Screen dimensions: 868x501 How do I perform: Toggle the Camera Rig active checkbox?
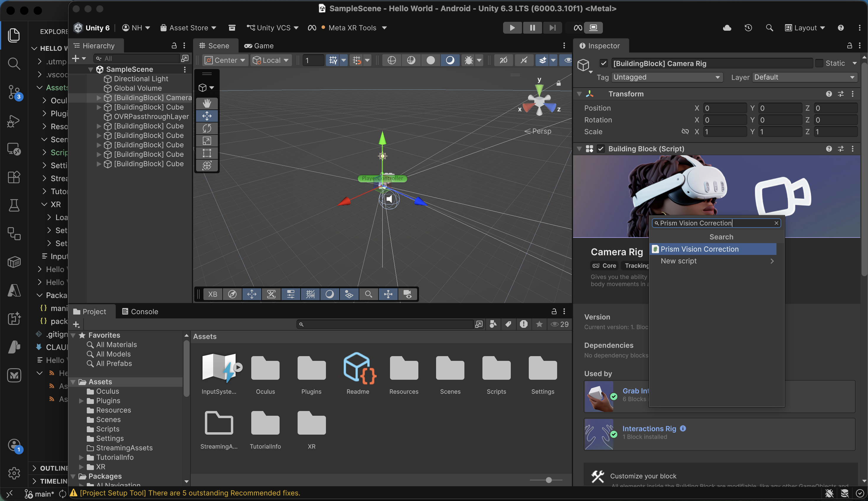click(604, 63)
